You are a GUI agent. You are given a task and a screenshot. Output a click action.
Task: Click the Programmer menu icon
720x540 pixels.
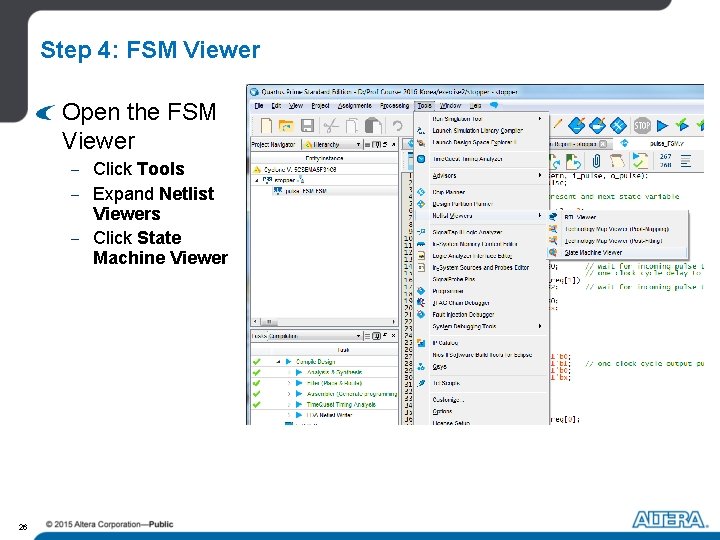[421, 291]
